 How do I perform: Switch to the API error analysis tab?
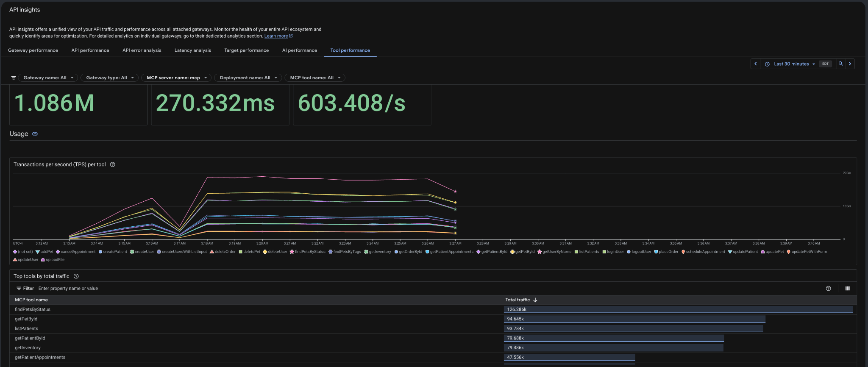click(142, 50)
